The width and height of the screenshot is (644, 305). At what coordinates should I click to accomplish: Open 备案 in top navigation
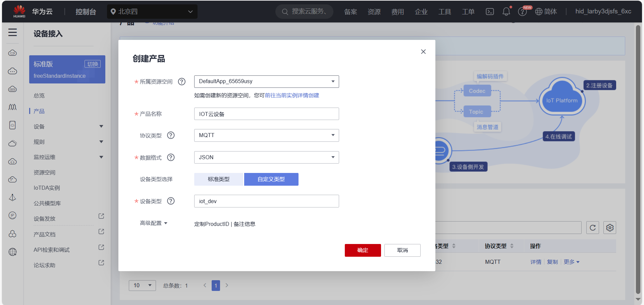(351, 12)
